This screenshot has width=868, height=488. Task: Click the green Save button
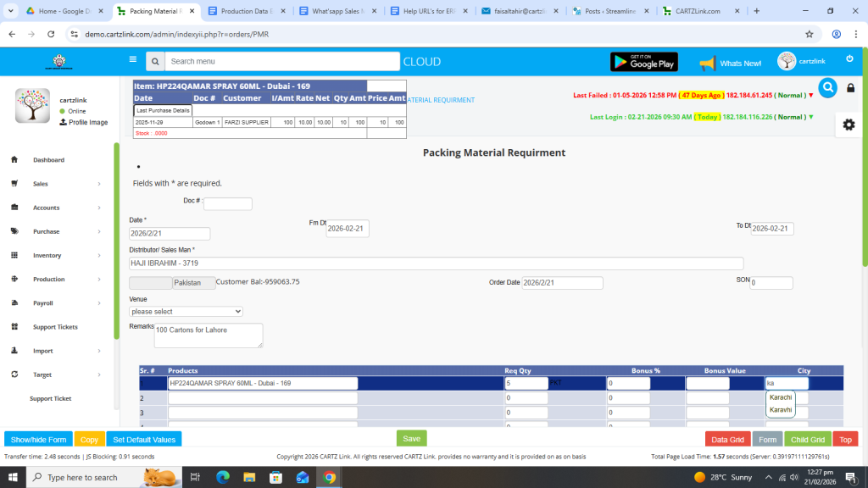(411, 439)
